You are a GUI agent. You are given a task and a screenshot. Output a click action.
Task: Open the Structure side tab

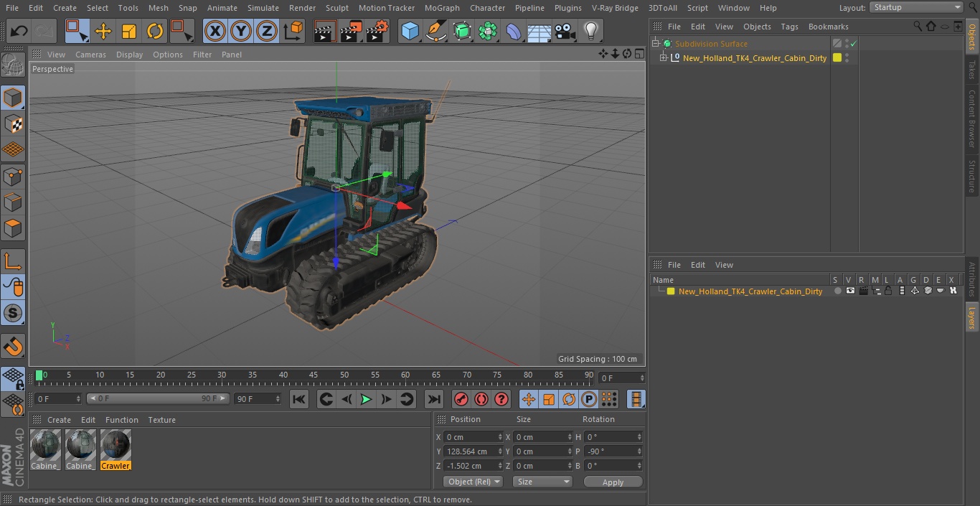[x=972, y=177]
